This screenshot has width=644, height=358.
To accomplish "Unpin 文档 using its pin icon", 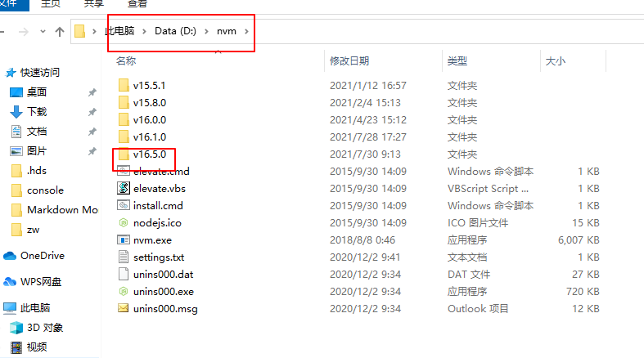I will tap(92, 132).
